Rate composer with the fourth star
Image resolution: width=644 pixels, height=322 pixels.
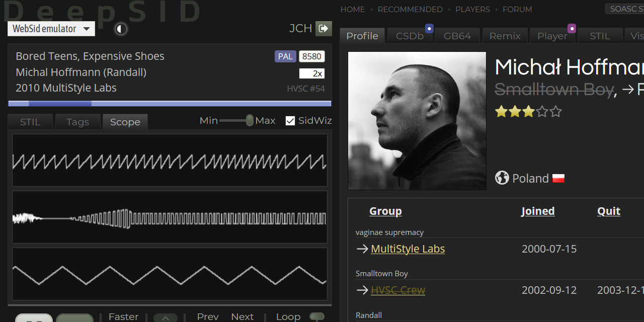pos(542,111)
